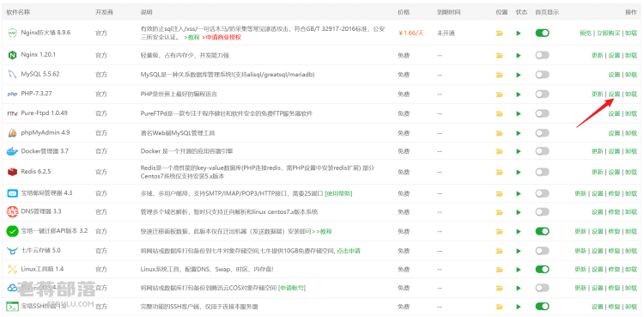Turn off 宝塔一键迁移API homepage display
Screen dimensions: 644x317
[542, 231]
